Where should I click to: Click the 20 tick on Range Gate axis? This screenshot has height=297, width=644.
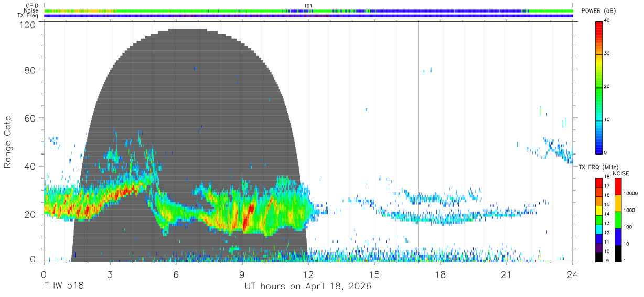pos(30,214)
